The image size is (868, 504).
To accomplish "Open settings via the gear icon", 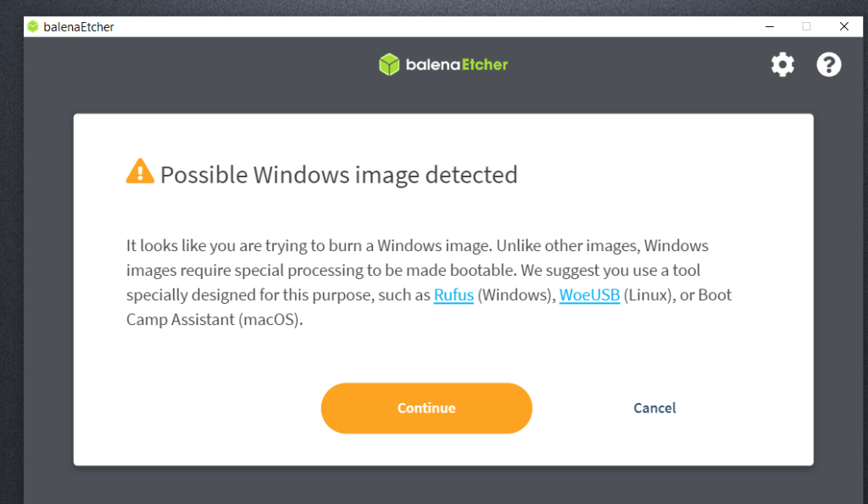I will (x=782, y=64).
